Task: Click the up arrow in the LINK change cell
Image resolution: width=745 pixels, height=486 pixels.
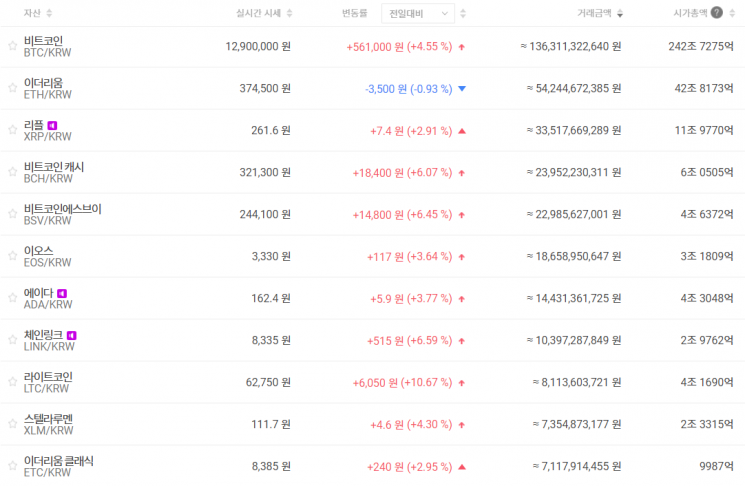Action: tap(461, 341)
